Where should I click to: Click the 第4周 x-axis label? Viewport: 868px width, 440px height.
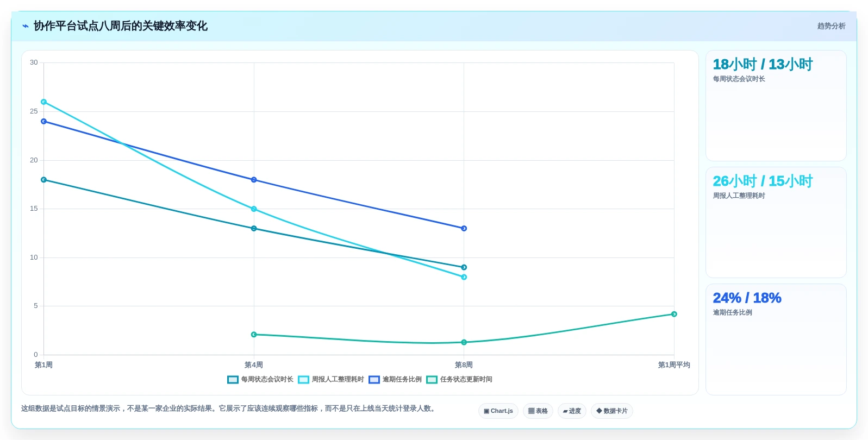point(254,365)
